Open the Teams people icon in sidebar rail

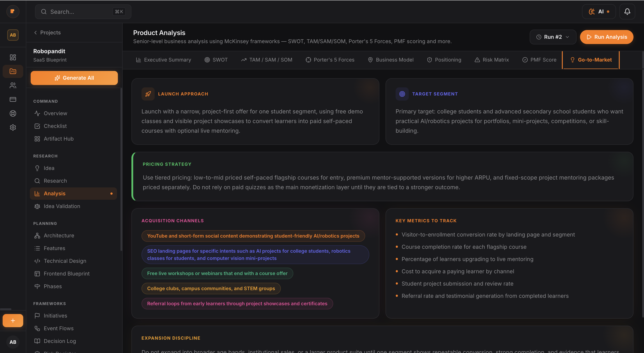click(13, 85)
